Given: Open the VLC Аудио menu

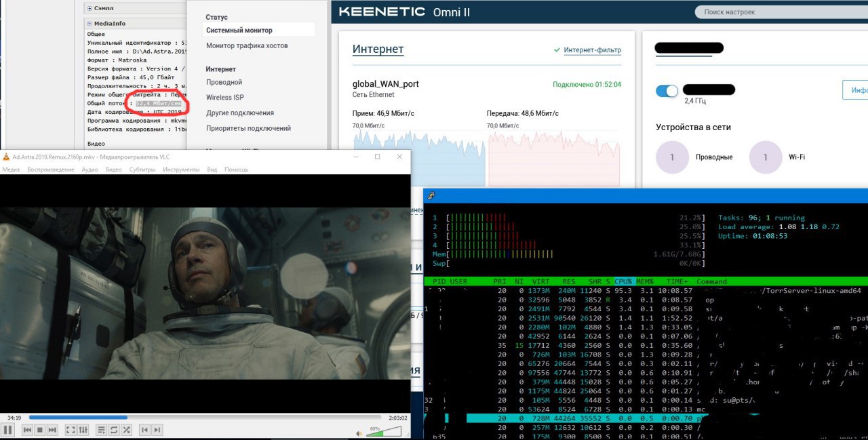Looking at the screenshot, I should pyautogui.click(x=90, y=169).
